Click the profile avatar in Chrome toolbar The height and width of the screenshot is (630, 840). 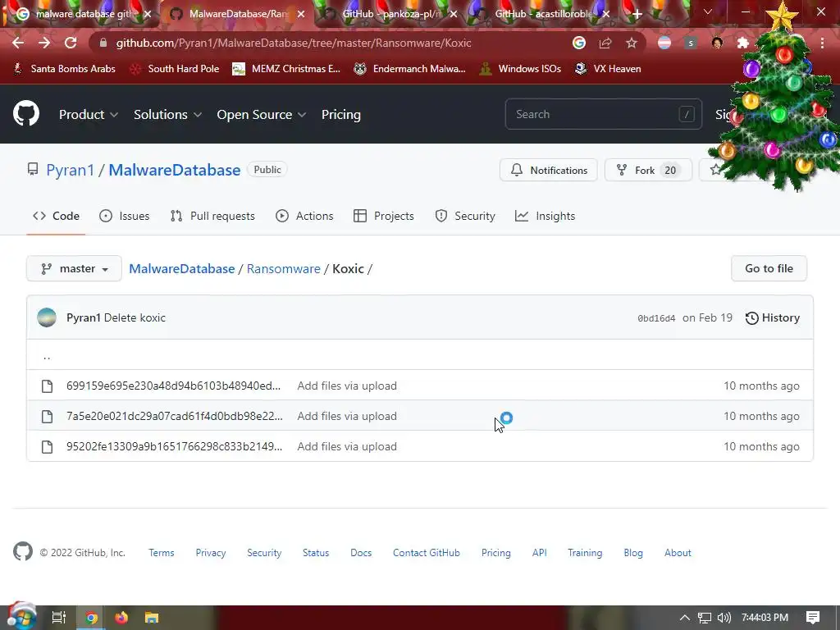(717, 43)
